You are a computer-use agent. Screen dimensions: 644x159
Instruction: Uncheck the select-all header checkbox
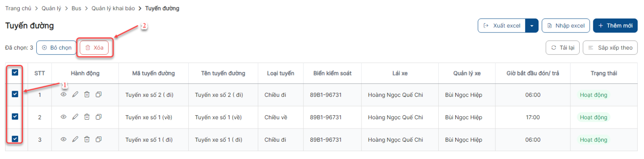coord(15,73)
